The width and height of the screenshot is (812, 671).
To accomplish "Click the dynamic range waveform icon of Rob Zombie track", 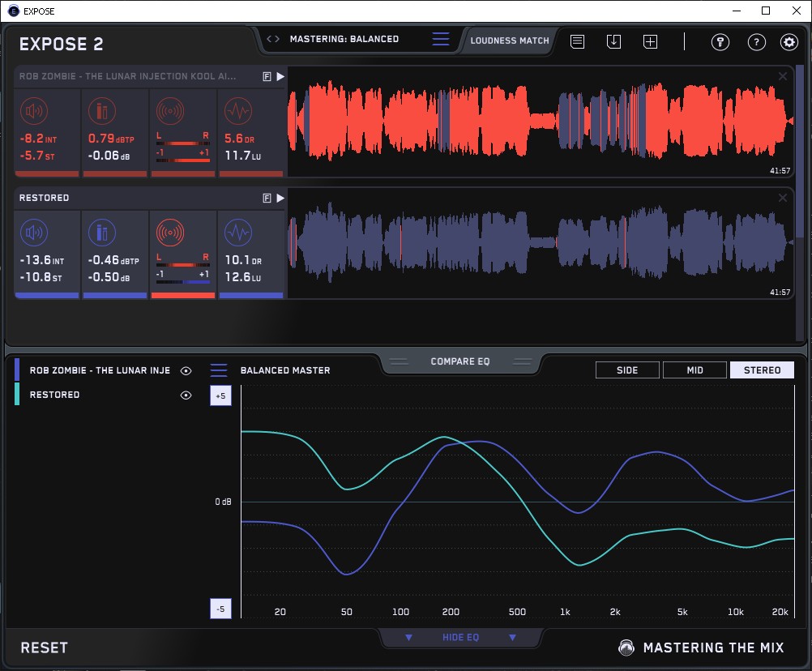I will (237, 111).
